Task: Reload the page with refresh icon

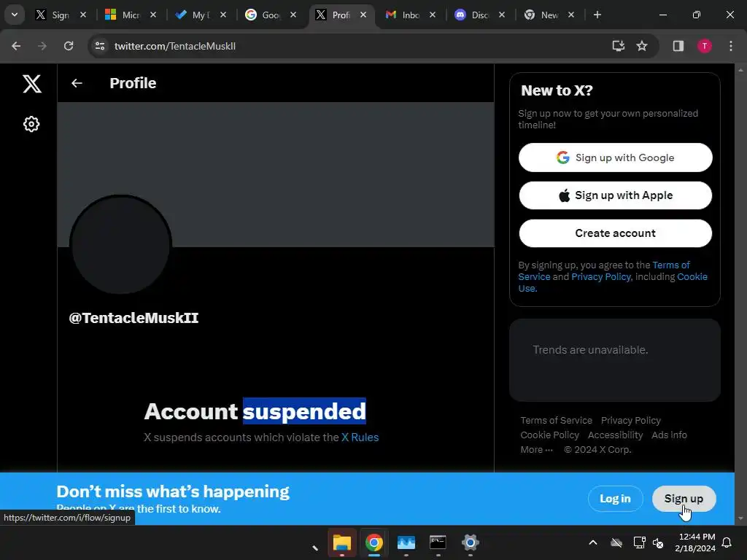Action: pos(69,46)
